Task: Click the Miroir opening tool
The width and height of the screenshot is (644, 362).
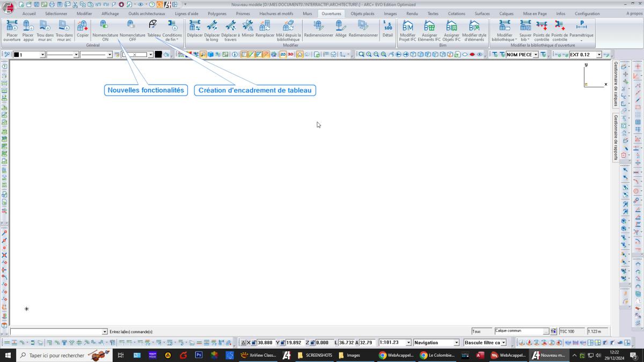Action: [247, 30]
